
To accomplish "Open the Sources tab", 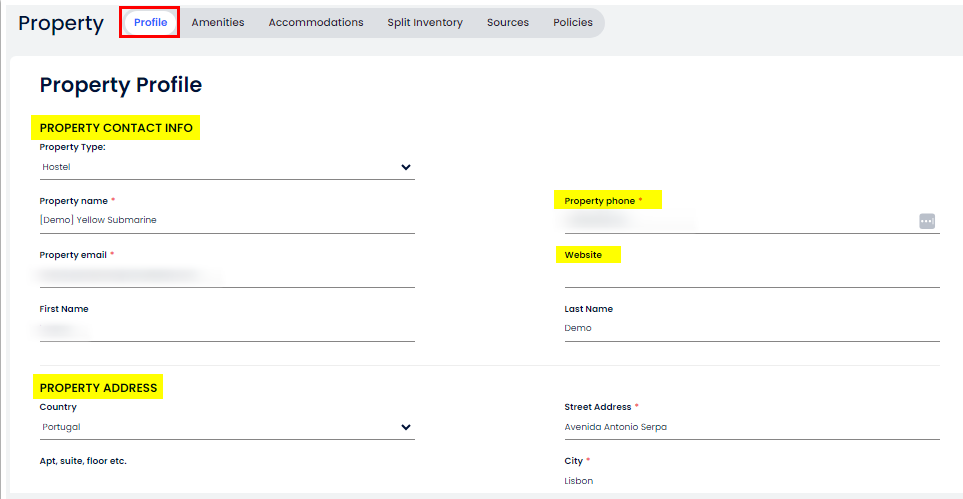I will coord(508,22).
